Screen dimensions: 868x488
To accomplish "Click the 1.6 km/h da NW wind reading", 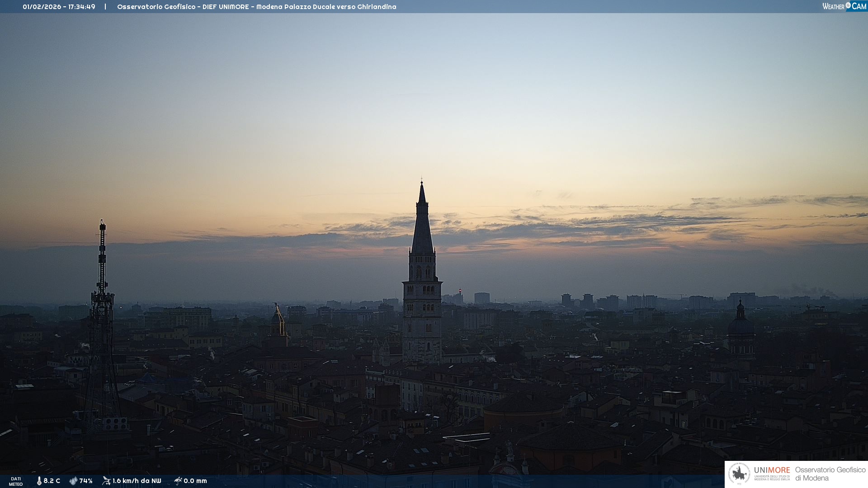I will click(x=137, y=481).
